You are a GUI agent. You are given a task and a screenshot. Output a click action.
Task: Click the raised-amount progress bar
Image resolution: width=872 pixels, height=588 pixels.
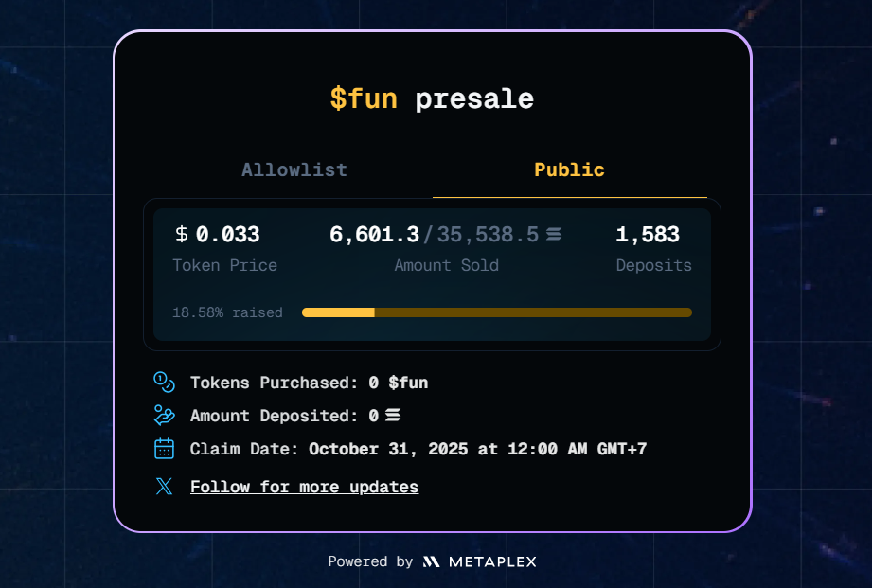496,312
